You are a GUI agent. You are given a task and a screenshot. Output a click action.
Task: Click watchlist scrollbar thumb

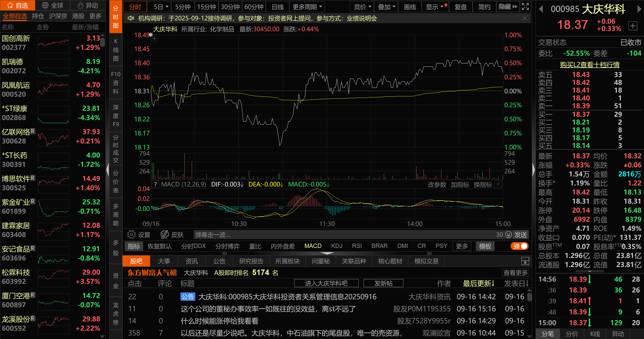click(102, 42)
